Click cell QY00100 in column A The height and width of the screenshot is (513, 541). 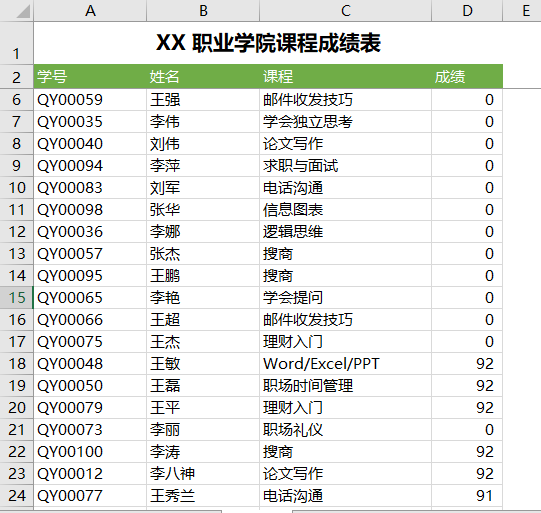[90, 452]
